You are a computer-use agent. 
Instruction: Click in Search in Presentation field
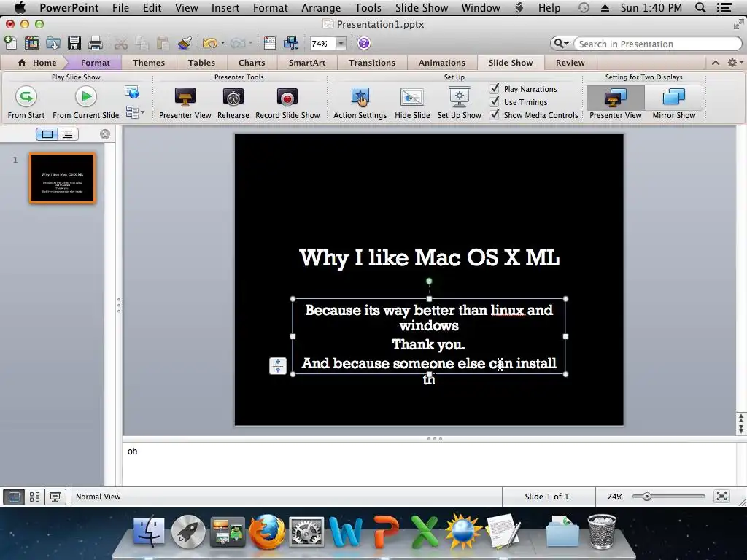(657, 44)
